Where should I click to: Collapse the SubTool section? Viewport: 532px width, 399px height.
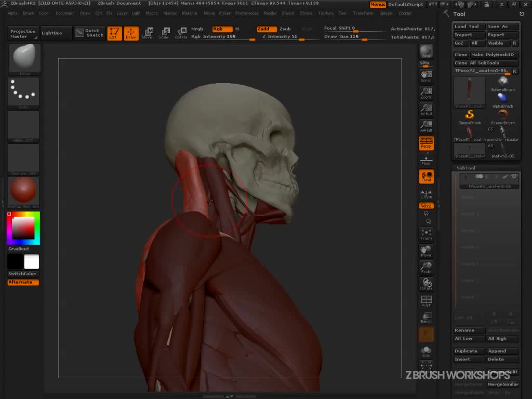pos(466,168)
